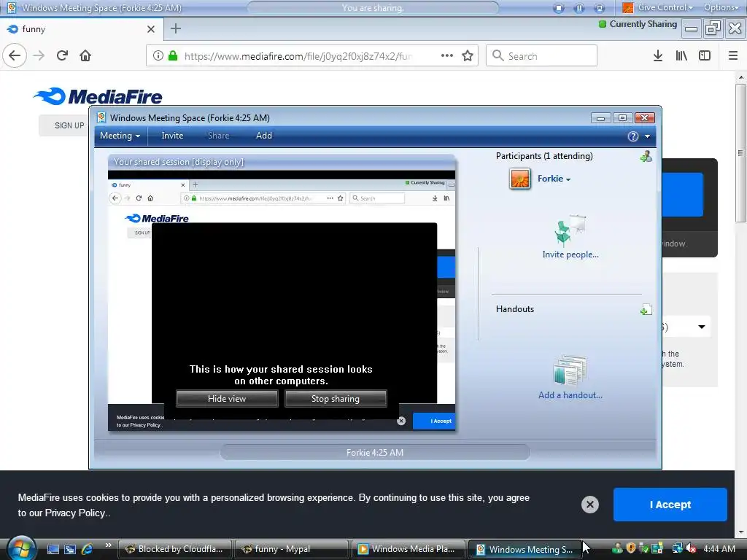Image resolution: width=747 pixels, height=560 pixels.
Task: Click Show Desktop in quick launch
Action: [53, 550]
